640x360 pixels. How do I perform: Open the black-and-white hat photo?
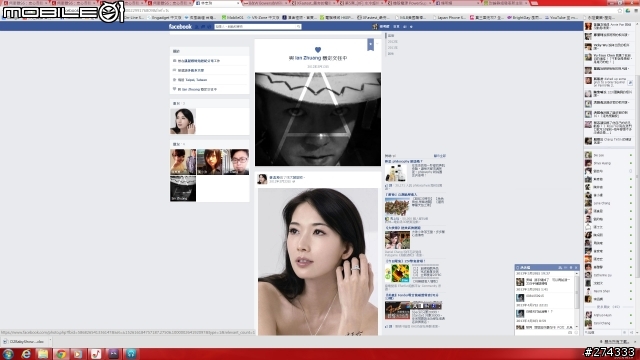pos(318,119)
